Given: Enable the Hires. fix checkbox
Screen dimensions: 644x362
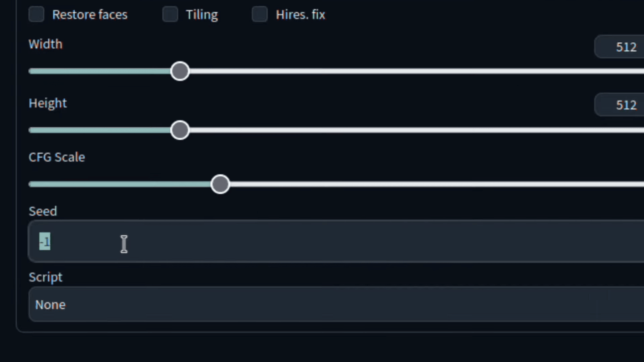Looking at the screenshot, I should click(260, 14).
